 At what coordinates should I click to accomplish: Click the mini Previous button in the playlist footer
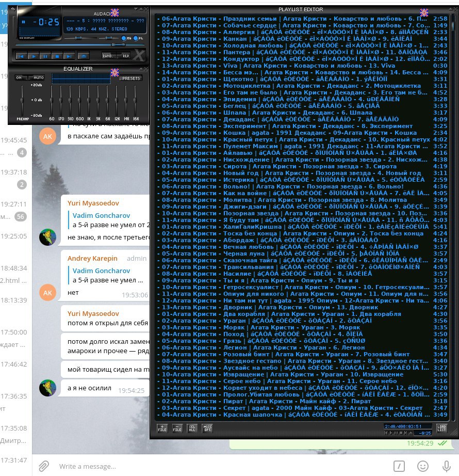[x=386, y=433]
